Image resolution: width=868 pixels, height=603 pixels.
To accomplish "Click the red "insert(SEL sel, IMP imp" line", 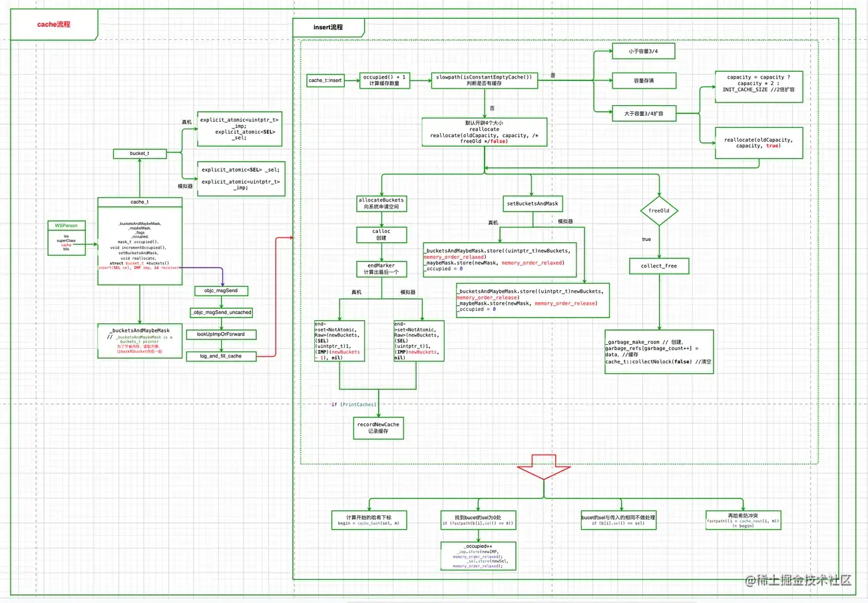I will tap(140, 268).
